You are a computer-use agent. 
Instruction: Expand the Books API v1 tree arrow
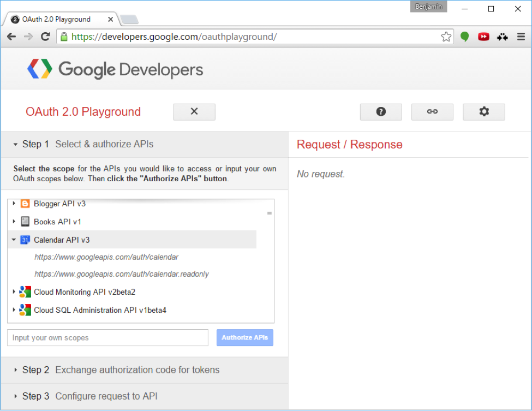pyautogui.click(x=14, y=221)
